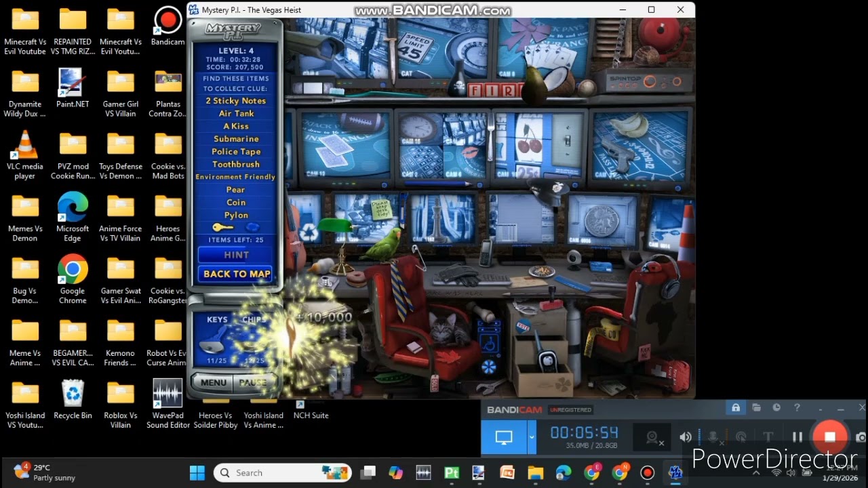
Task: Click '2 Sticky Notes' in item list
Action: tap(236, 101)
